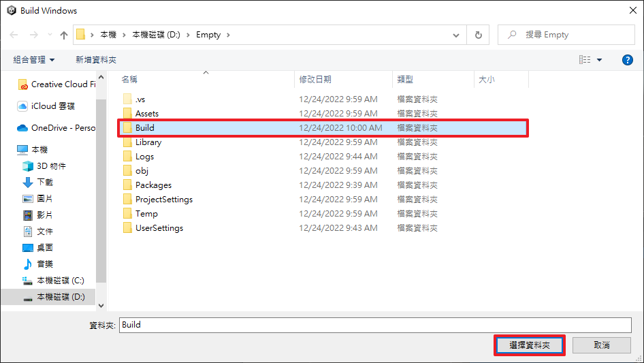
Task: Click the Temp folder icon
Action: [x=127, y=213]
